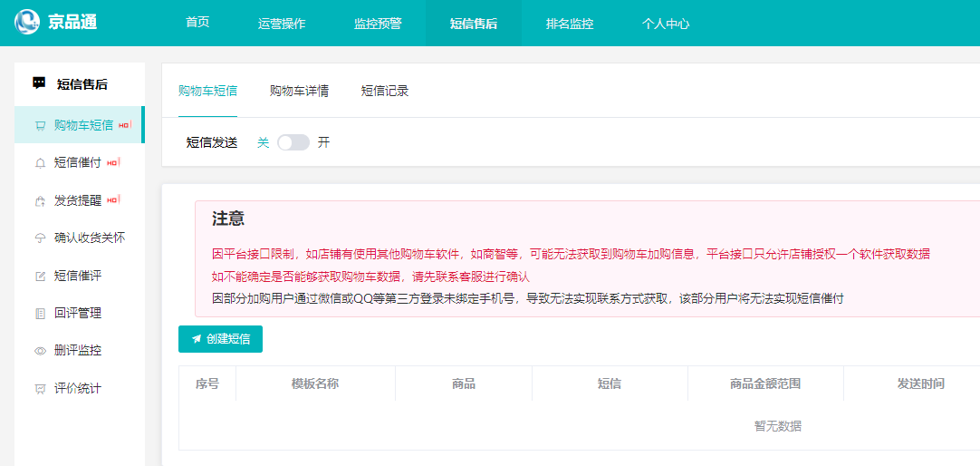The height and width of the screenshot is (466, 980).
Task: Open the 监控预警 top menu
Action: pyautogui.click(x=378, y=24)
